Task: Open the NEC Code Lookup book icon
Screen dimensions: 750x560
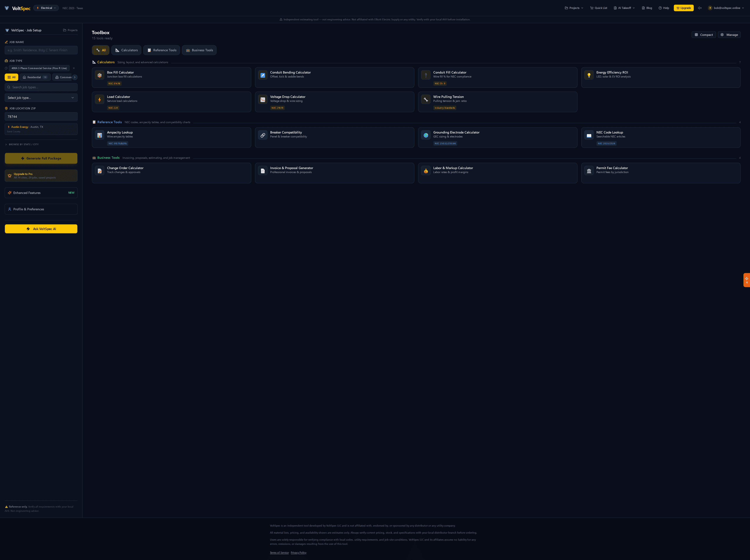Action: click(589, 135)
